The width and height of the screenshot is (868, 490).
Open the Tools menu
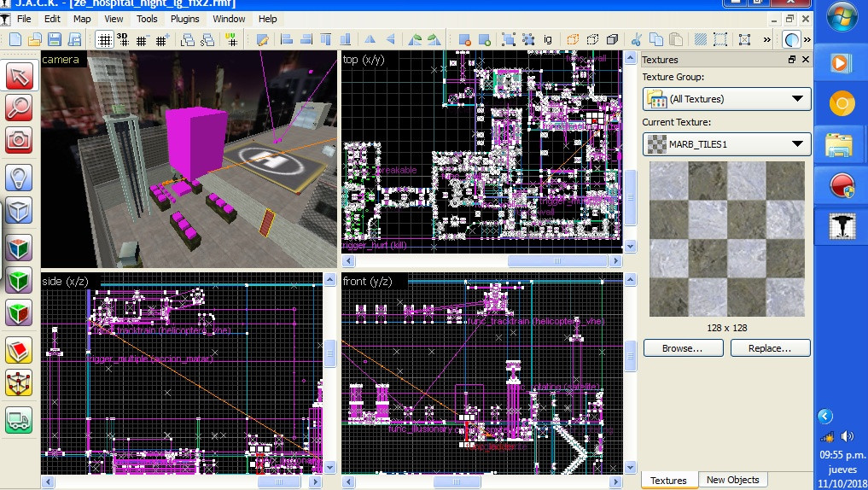coord(147,19)
